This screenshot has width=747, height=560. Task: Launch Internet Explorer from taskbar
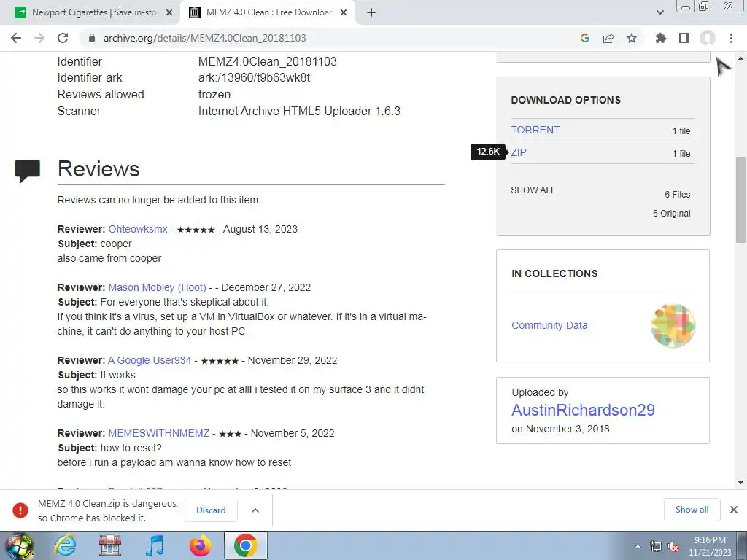65,545
